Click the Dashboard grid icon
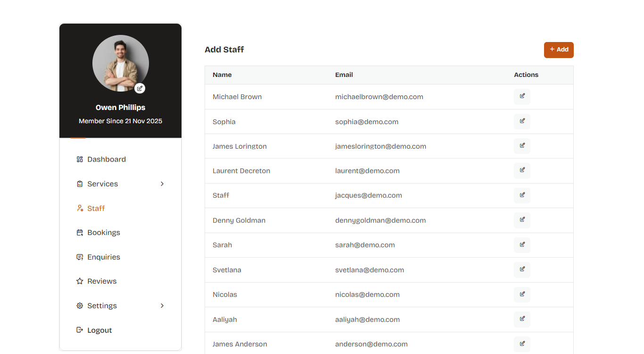This screenshot has width=644, height=354. 80,160
